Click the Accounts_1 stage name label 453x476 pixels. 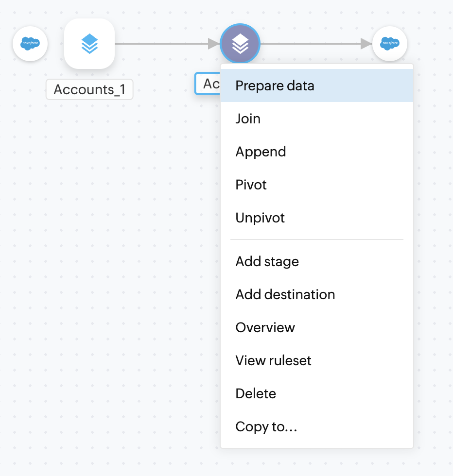pyautogui.click(x=89, y=89)
